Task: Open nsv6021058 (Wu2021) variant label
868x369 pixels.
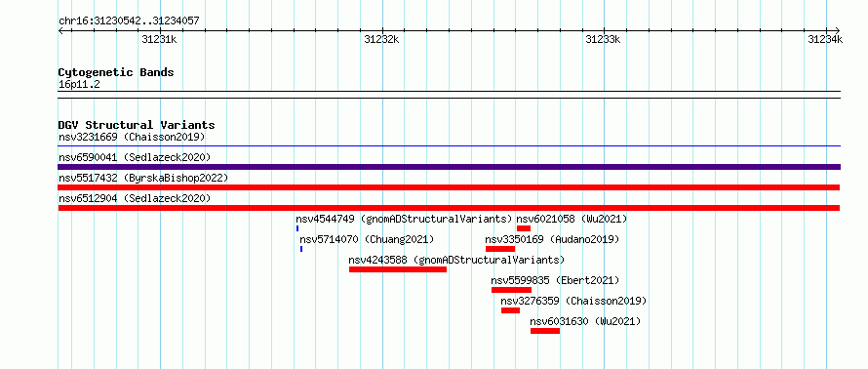Action: [572, 219]
